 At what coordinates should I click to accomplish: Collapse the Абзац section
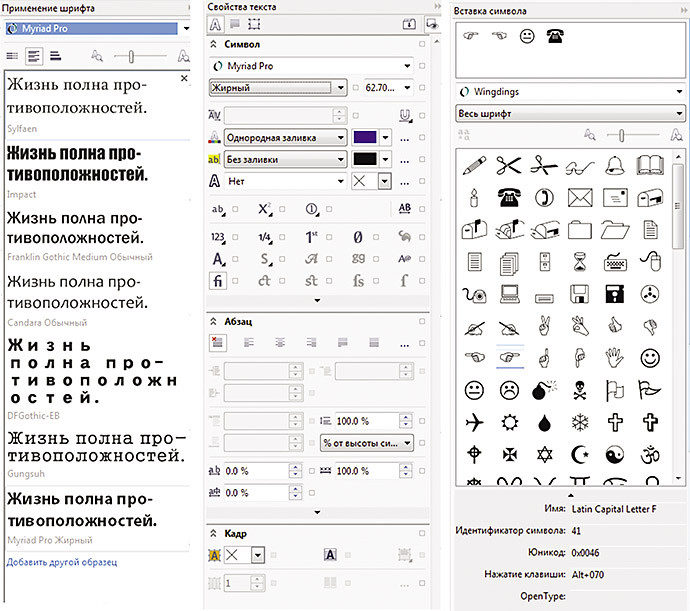tap(215, 321)
